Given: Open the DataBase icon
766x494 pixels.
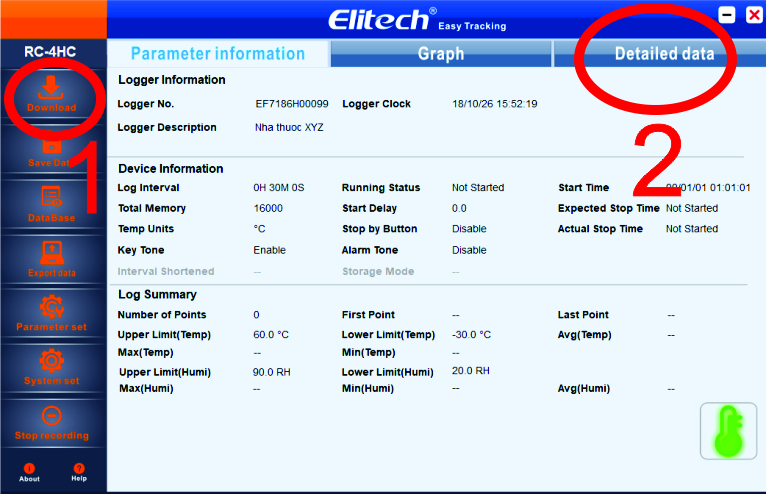Looking at the screenshot, I should tap(51, 198).
